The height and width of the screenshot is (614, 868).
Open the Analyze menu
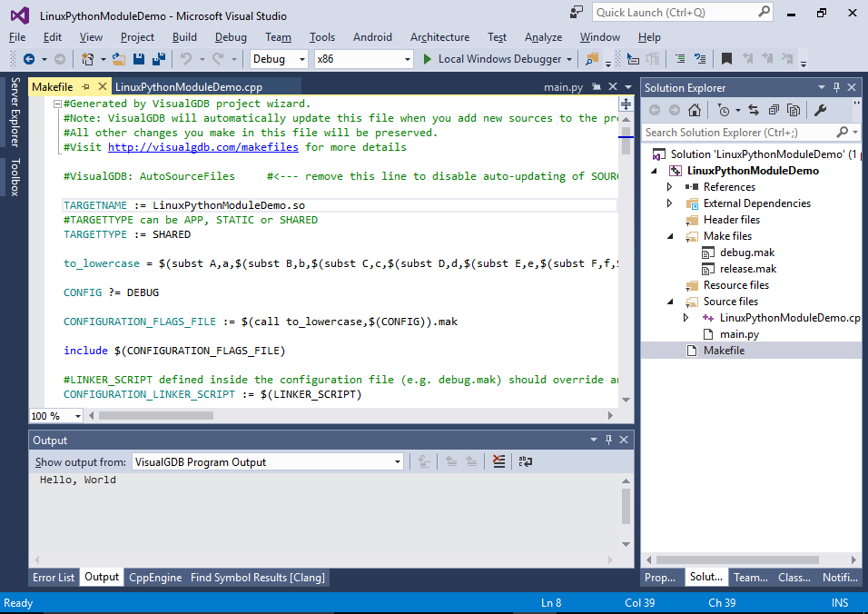(543, 37)
